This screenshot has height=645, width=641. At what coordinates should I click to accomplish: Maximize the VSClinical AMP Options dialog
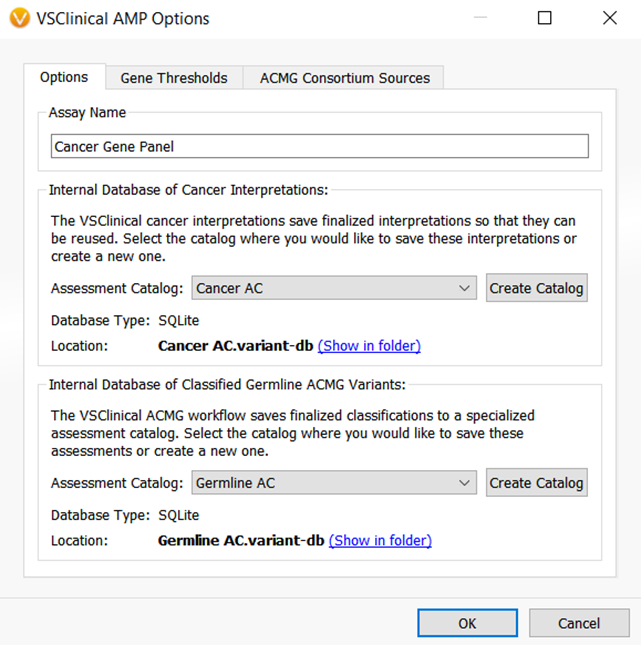point(544,18)
